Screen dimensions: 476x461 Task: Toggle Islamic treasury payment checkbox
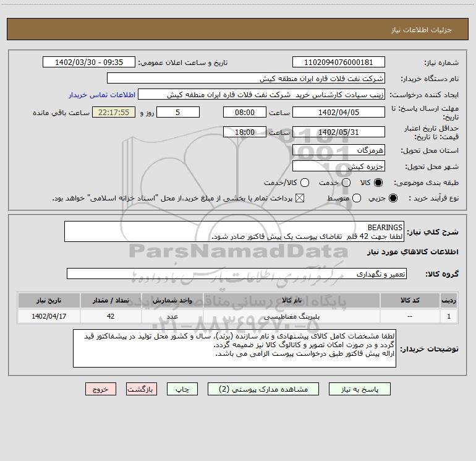click(300, 199)
